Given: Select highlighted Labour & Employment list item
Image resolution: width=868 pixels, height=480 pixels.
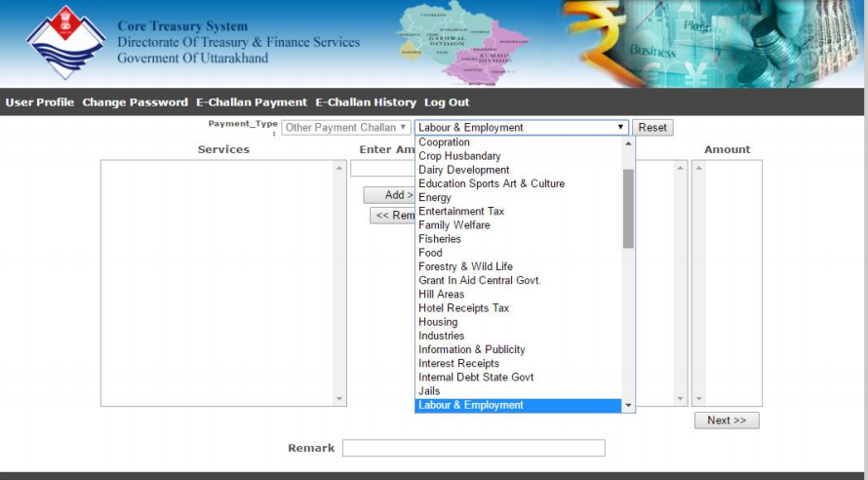Looking at the screenshot, I should click(x=518, y=405).
